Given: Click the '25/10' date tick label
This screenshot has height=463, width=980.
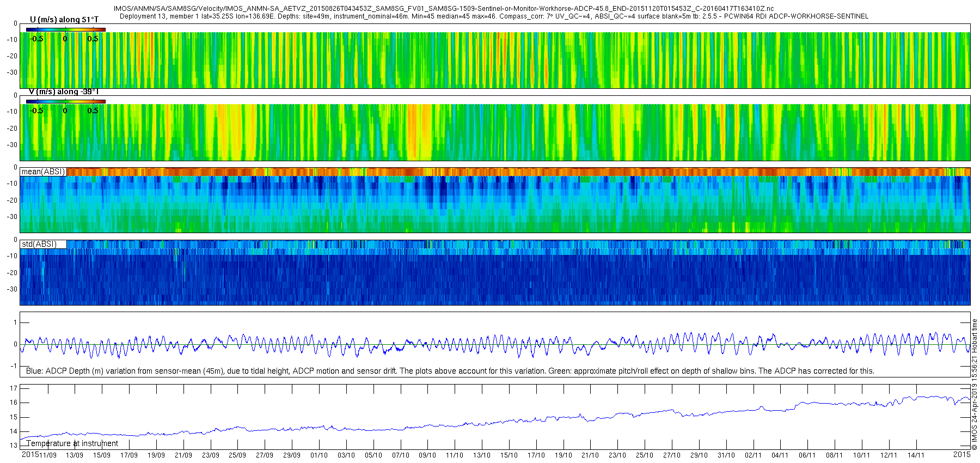Looking at the screenshot, I should 645,455.
